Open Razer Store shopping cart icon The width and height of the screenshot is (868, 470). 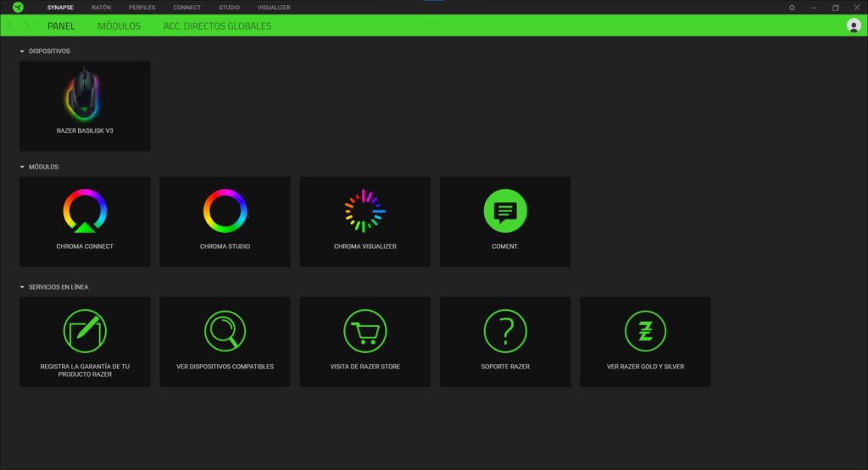pos(364,331)
